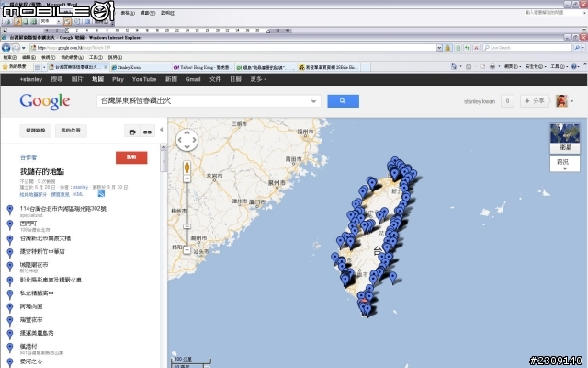
Task: Click the 我的位置 my places button
Action: pyautogui.click(x=71, y=131)
